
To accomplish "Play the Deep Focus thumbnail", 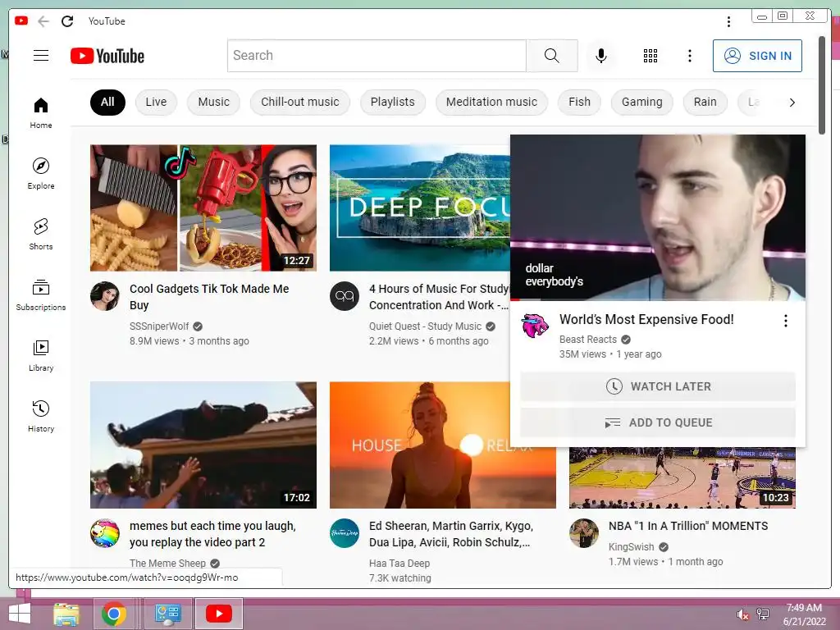I will (419, 208).
